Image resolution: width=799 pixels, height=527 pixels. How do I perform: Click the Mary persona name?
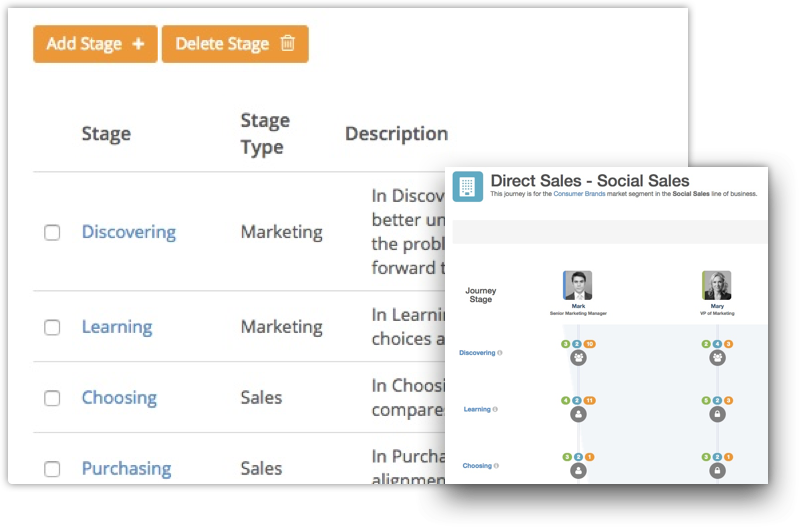tap(717, 306)
